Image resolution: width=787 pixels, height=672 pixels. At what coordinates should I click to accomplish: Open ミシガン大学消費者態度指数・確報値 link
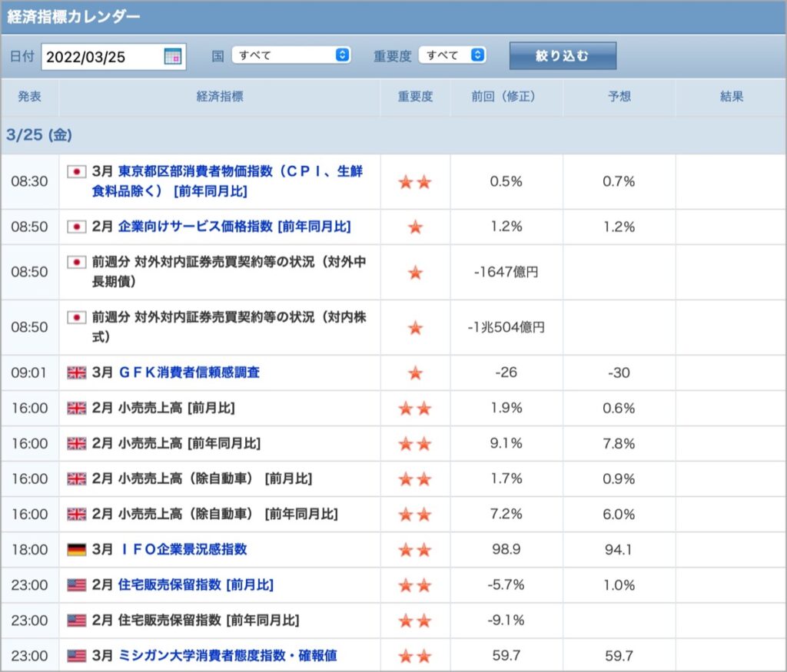[227, 655]
